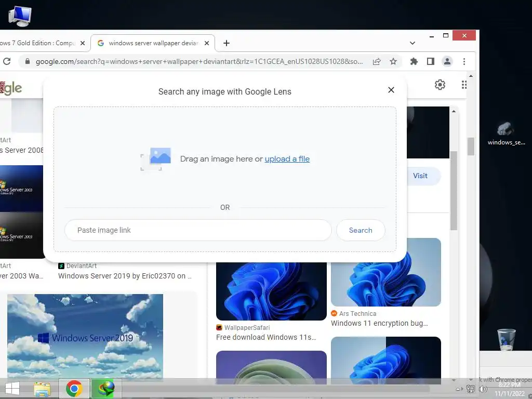Image resolution: width=532 pixels, height=399 pixels.
Task: Open the split light-dark Windows 11 thumbnail
Action: pyautogui.click(x=386, y=361)
